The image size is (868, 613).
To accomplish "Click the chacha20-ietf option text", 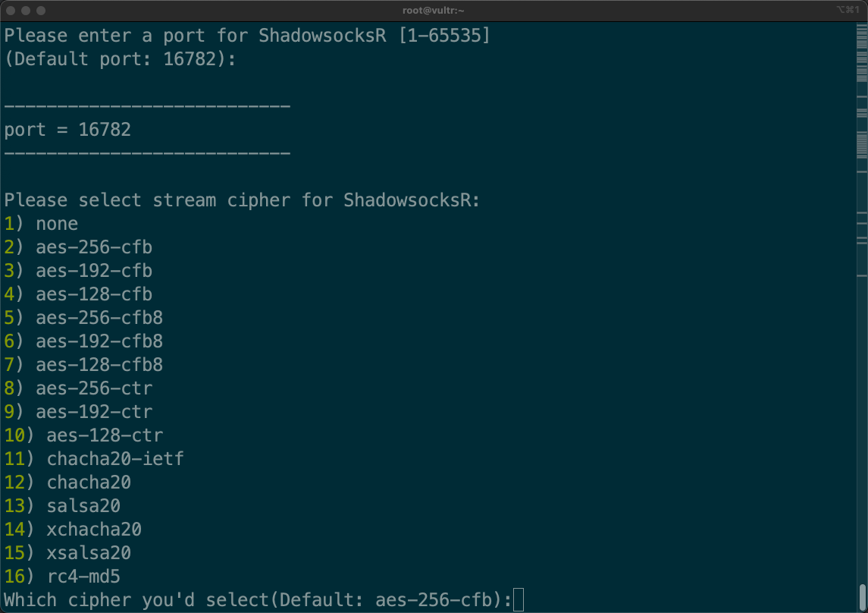I will [x=114, y=459].
